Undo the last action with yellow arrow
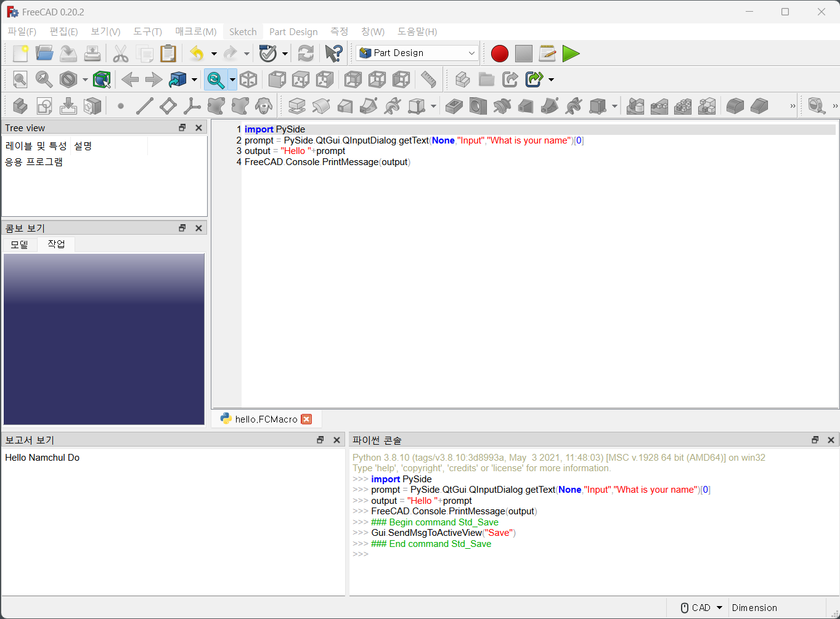This screenshot has height=619, width=840. (197, 54)
